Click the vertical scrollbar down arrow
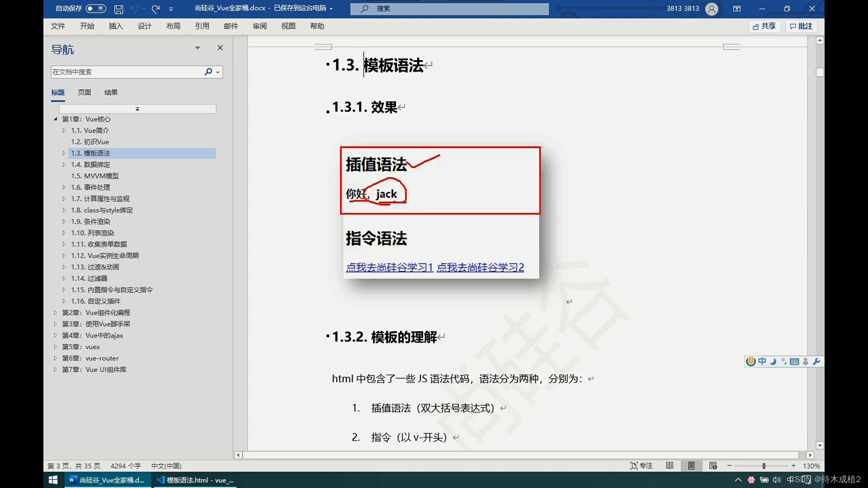 click(820, 446)
